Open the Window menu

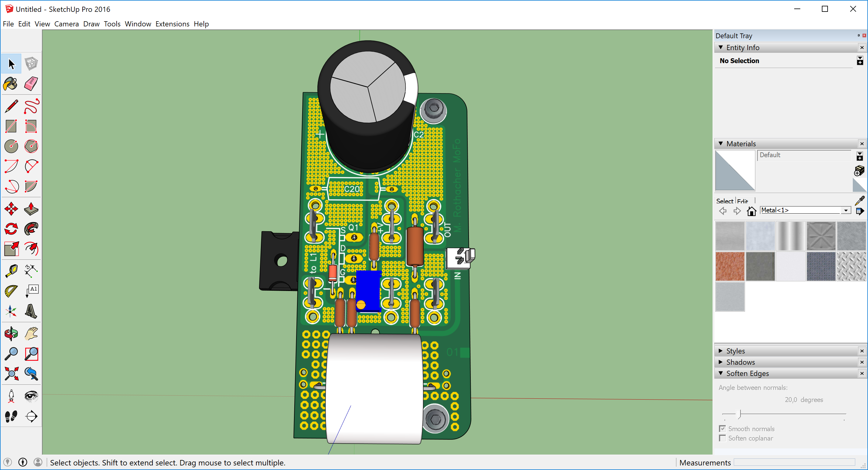(138, 24)
